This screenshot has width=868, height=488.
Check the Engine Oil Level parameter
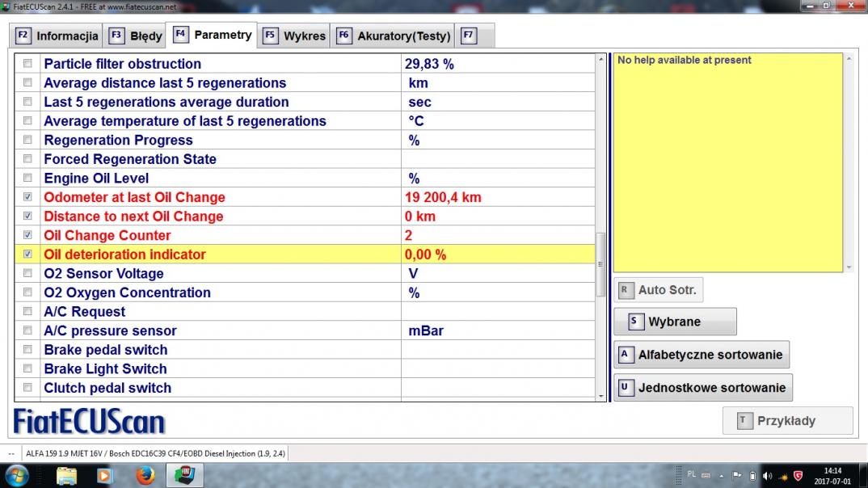coord(27,179)
